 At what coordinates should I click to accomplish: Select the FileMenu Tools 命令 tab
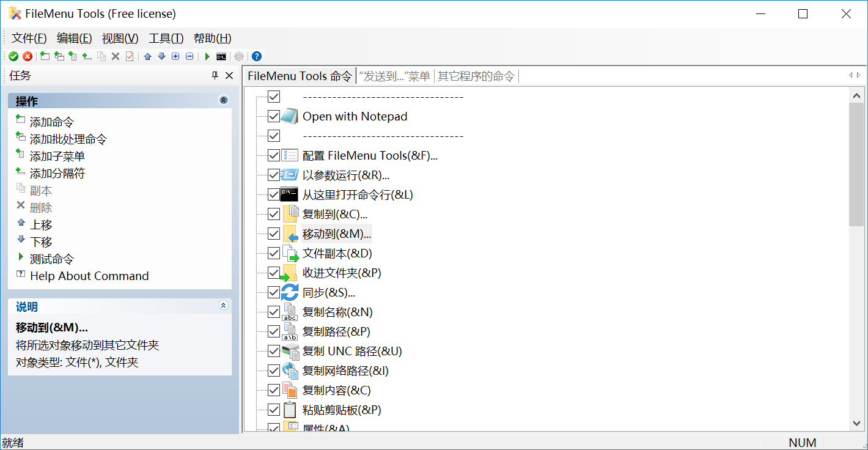point(300,76)
